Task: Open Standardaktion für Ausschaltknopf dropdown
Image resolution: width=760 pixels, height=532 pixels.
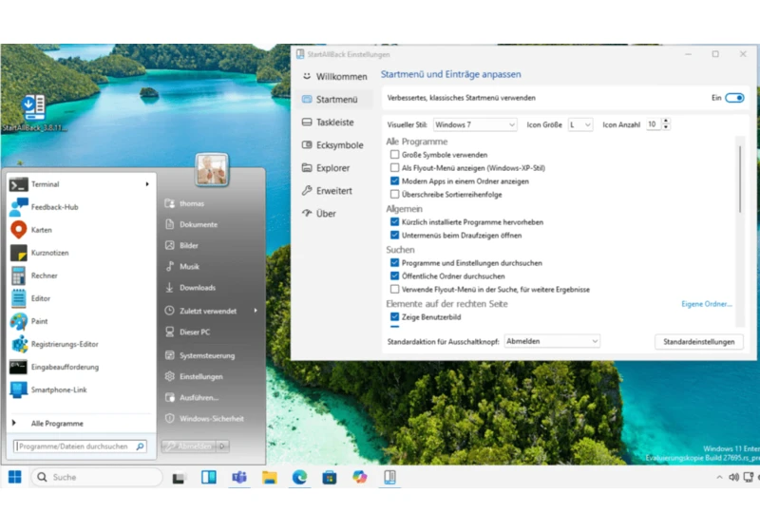Action: click(x=552, y=341)
